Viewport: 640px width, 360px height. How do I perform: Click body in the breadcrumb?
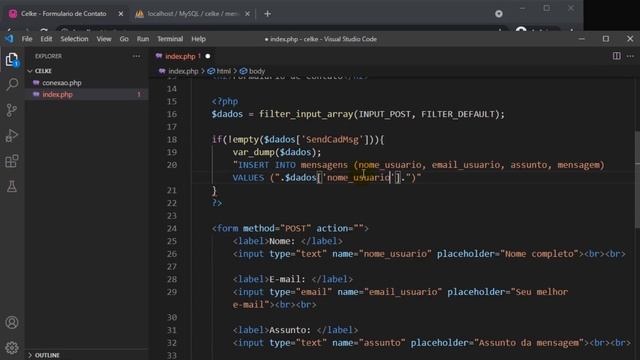(257, 71)
